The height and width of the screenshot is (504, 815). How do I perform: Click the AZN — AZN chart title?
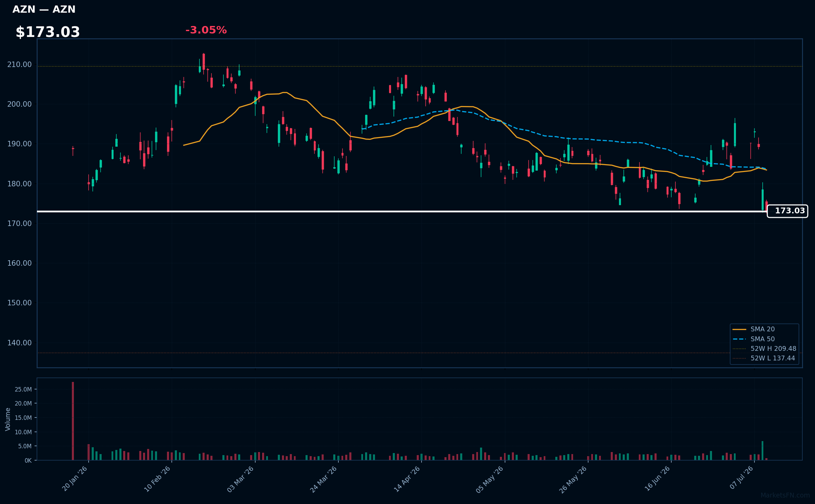tap(44, 9)
